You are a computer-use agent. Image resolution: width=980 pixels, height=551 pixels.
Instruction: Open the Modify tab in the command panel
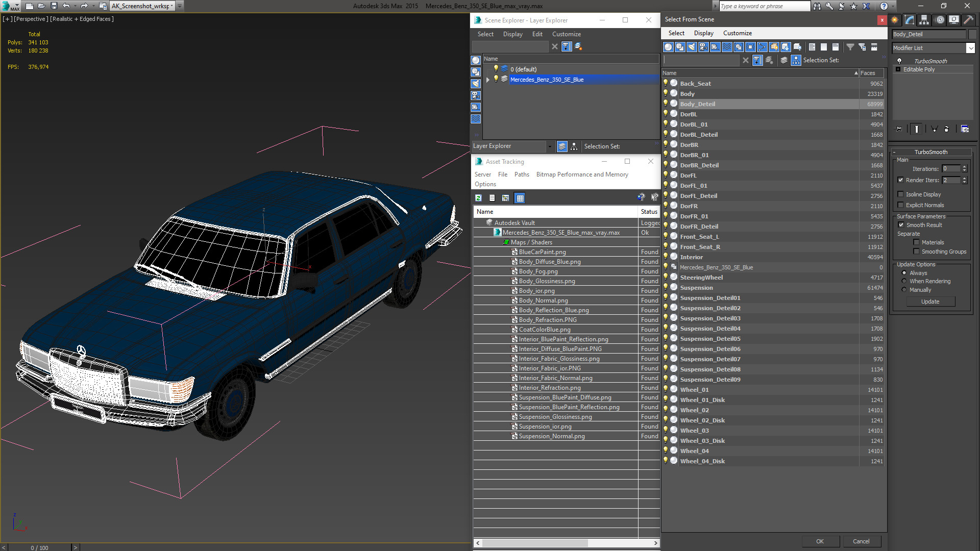pyautogui.click(x=910, y=20)
